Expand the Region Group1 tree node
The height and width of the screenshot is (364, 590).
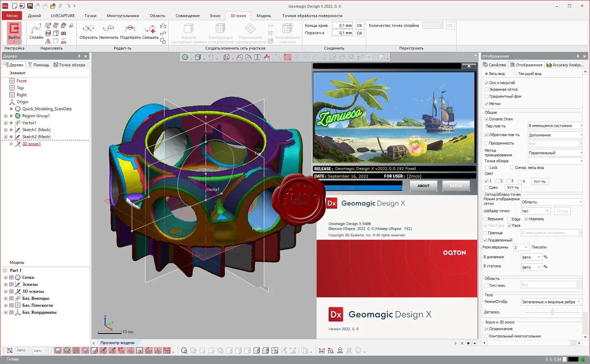click(6, 116)
